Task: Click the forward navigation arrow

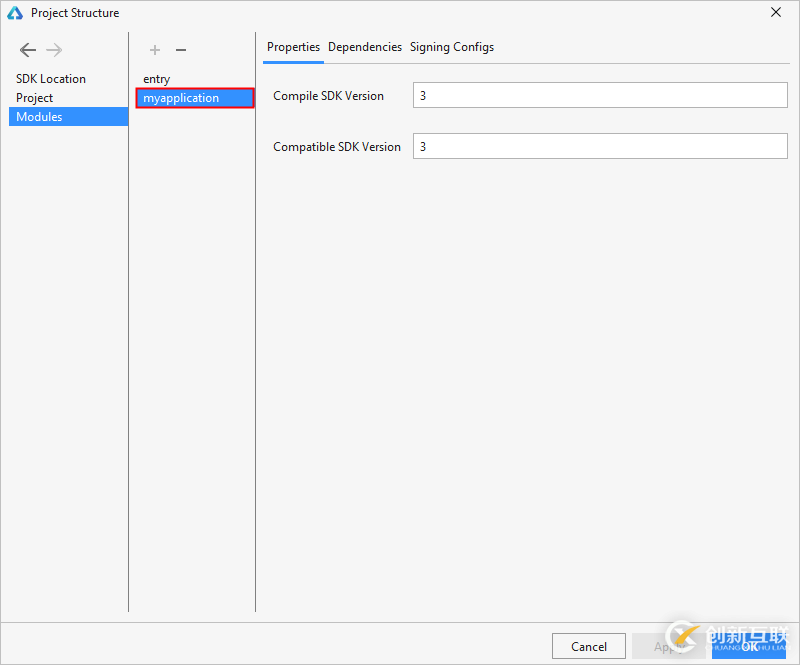Action: click(x=54, y=50)
